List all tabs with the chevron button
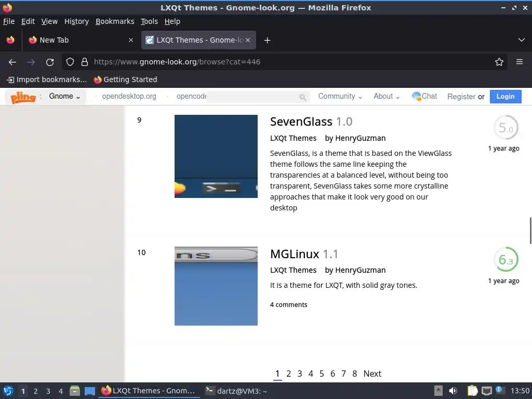 coord(522,40)
